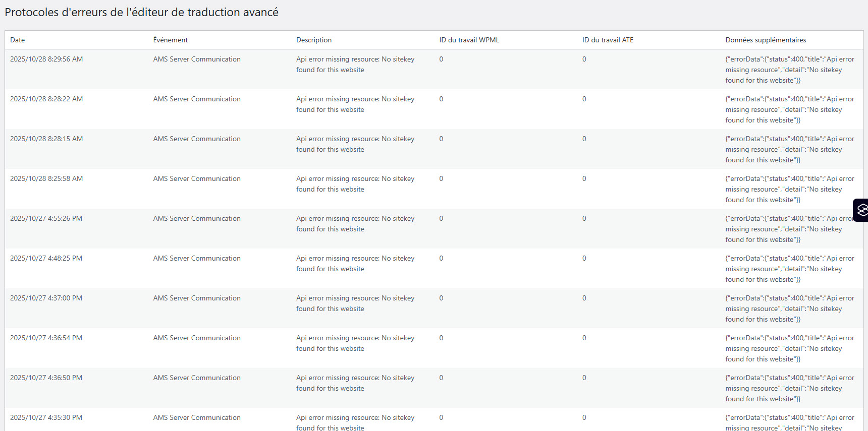Select the errorData JSON for 4:48:25 PM entry

click(x=789, y=269)
